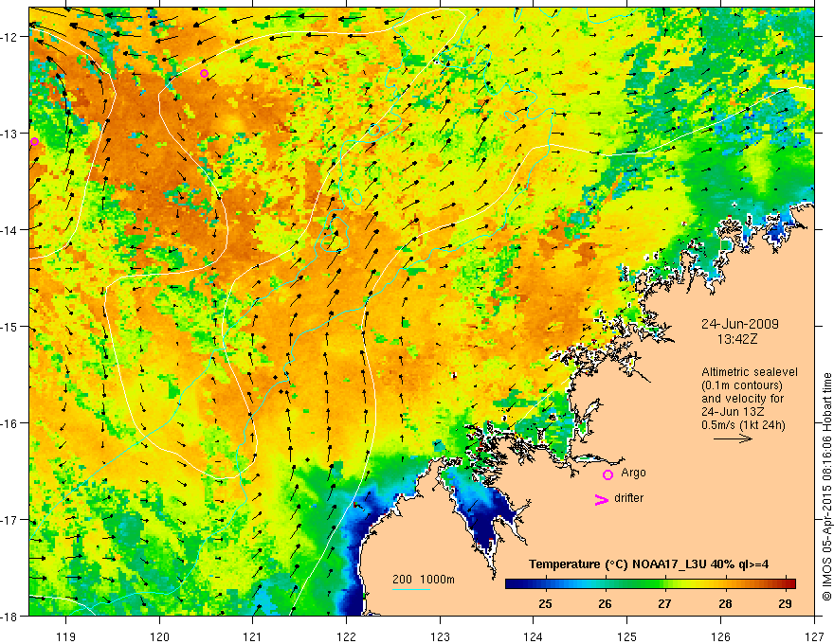
Task: Click the longitude axis label "127"
Action: point(814,636)
